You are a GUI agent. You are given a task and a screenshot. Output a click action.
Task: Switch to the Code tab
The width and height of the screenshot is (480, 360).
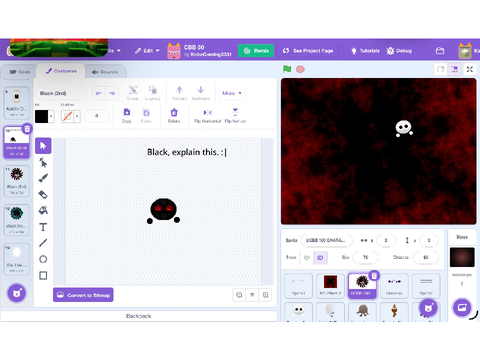(20, 72)
